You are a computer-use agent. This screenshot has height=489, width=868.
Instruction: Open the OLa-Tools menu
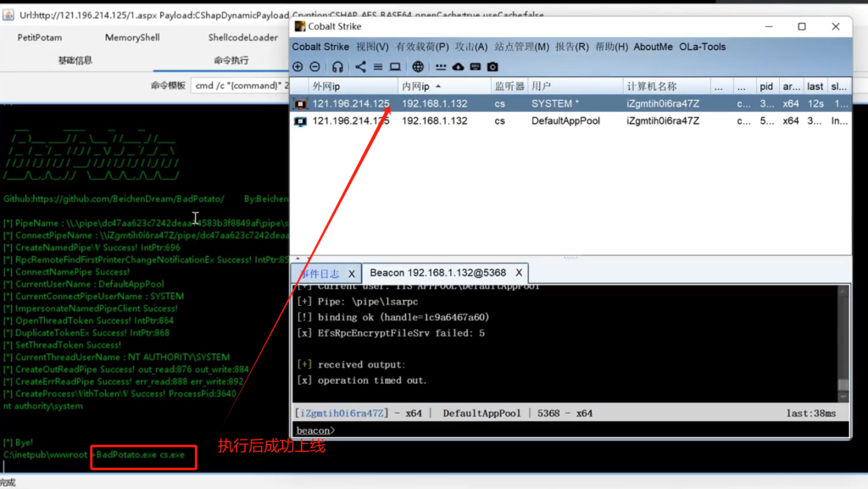point(703,47)
